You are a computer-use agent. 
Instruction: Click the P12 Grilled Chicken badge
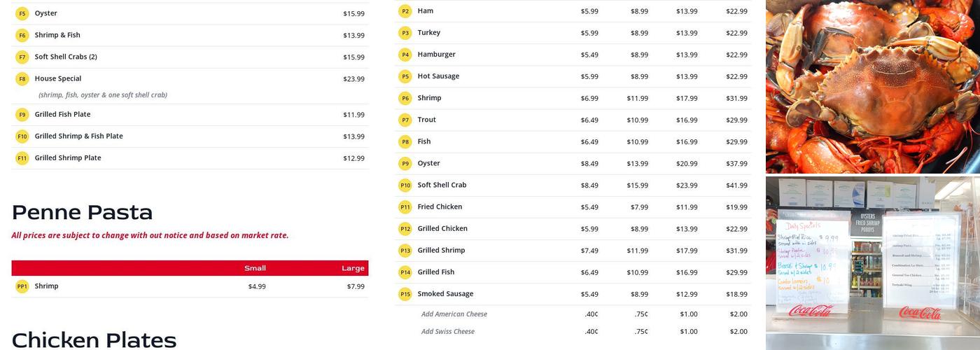405,229
